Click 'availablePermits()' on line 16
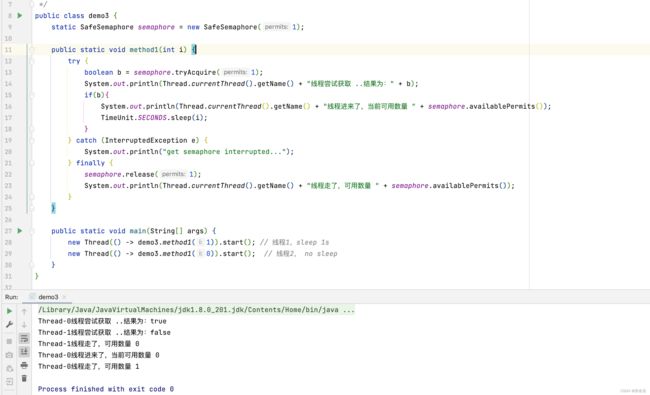This screenshot has width=650, height=395. point(506,107)
